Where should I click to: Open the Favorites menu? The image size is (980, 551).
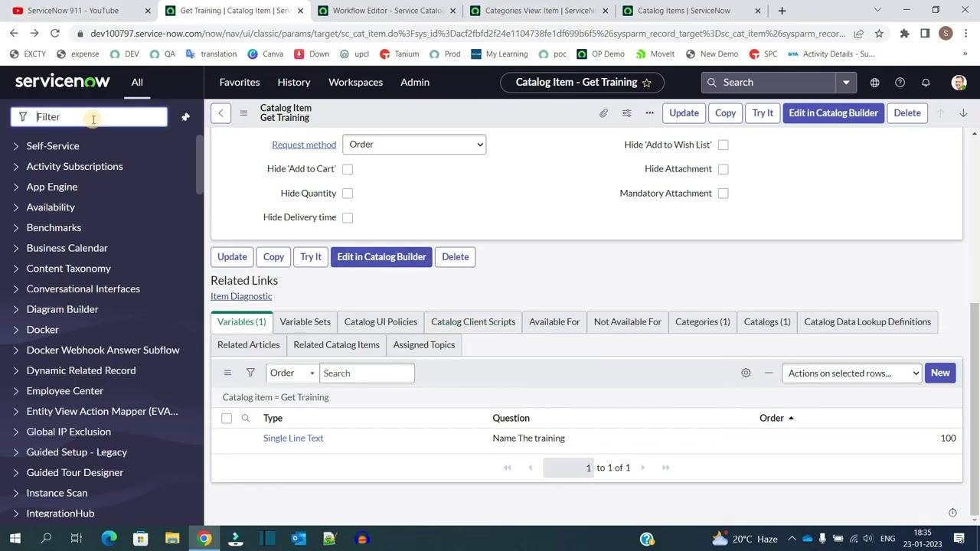240,83
